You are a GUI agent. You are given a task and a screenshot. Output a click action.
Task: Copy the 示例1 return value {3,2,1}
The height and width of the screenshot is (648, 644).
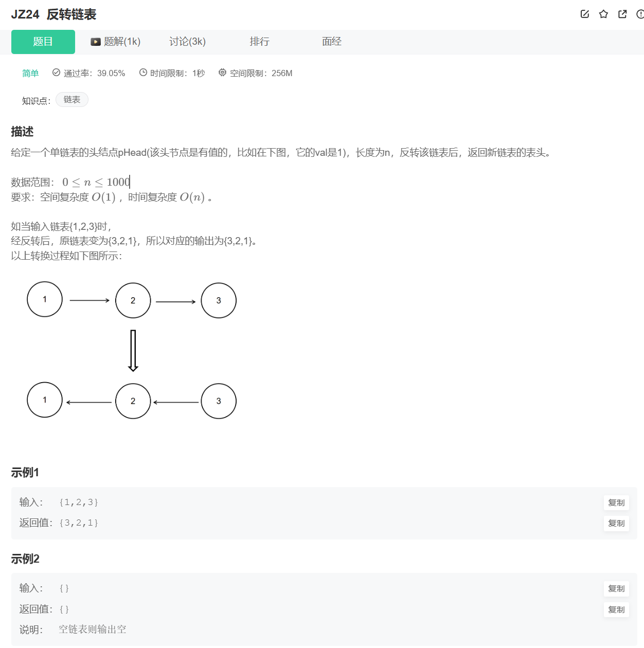tap(616, 523)
